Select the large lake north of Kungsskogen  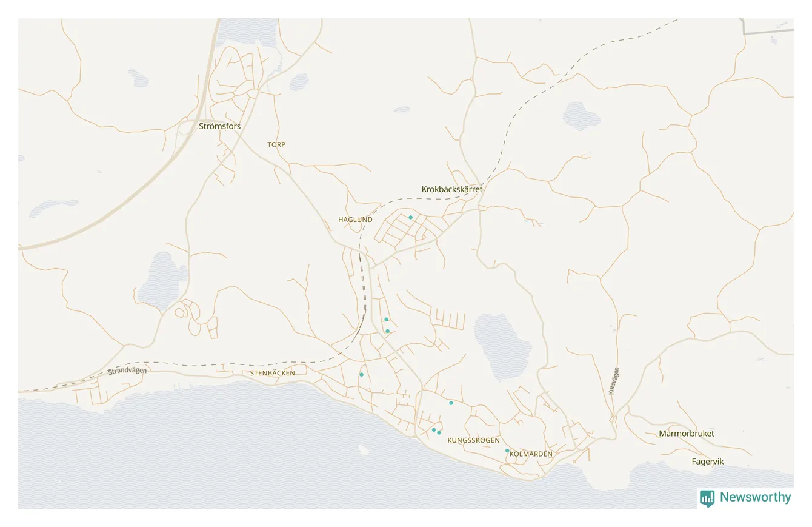pos(503,346)
